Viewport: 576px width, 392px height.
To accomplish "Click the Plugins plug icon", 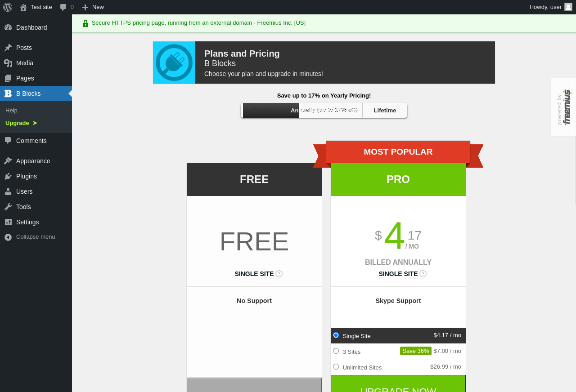I will 8,176.
